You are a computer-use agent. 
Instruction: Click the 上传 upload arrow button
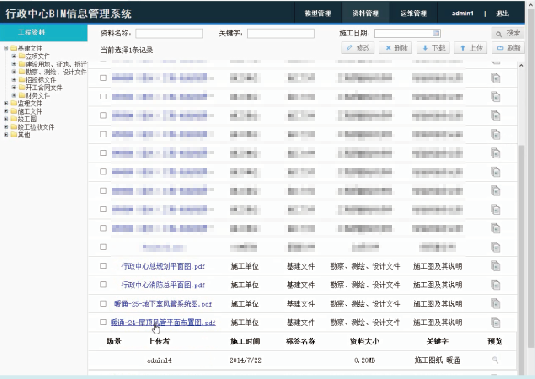tap(471, 48)
